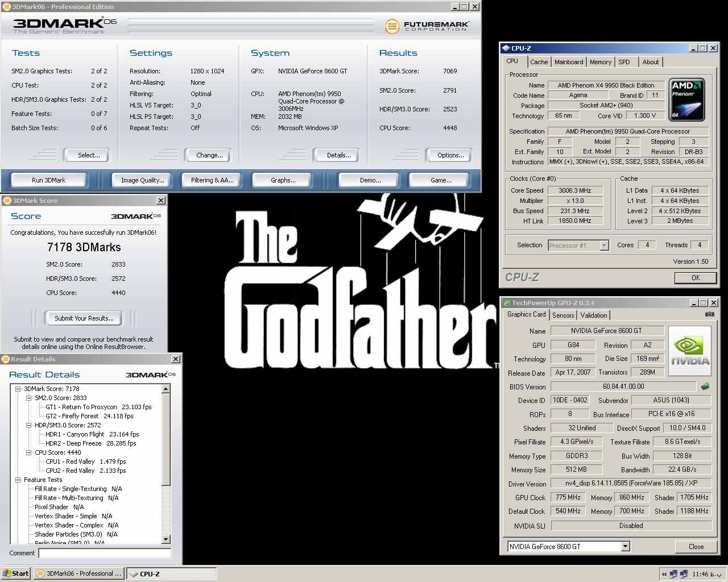This screenshot has height=582, width=728.
Task: Select Vertex Shader - Complex row
Action: click(76, 525)
